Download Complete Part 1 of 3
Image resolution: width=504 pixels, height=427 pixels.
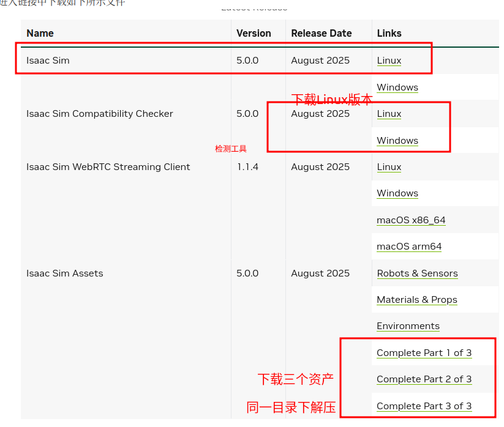[424, 353]
